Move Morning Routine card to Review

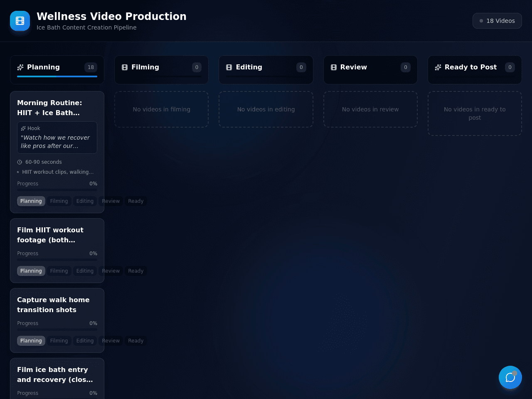point(111,201)
